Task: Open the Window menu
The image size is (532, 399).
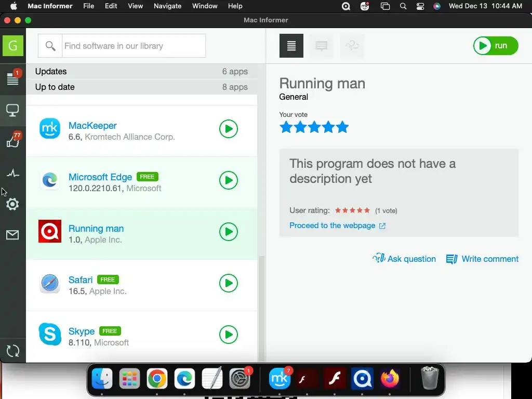Action: (x=205, y=6)
